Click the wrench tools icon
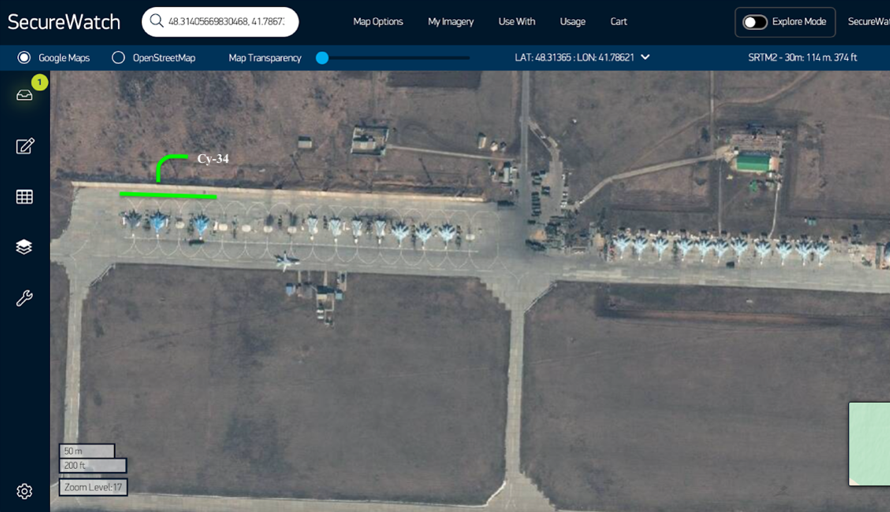 (x=25, y=298)
